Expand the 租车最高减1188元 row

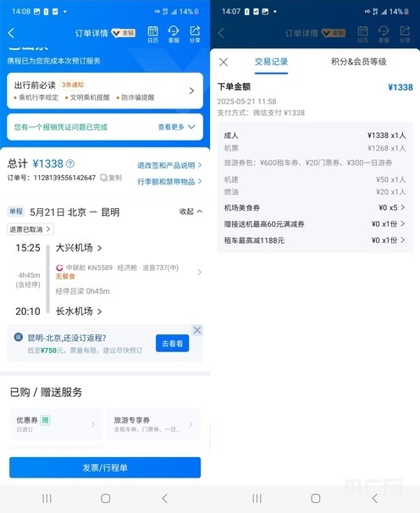(315, 240)
